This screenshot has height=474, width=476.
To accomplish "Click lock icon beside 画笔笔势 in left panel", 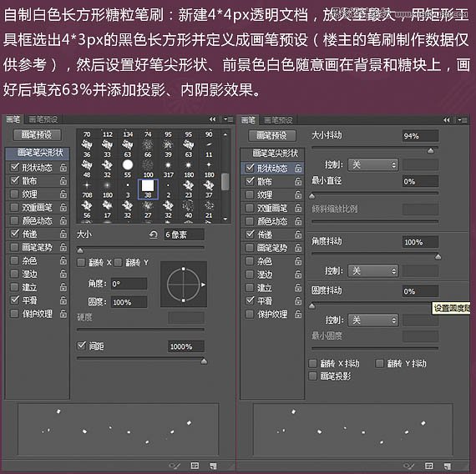I will [x=63, y=247].
